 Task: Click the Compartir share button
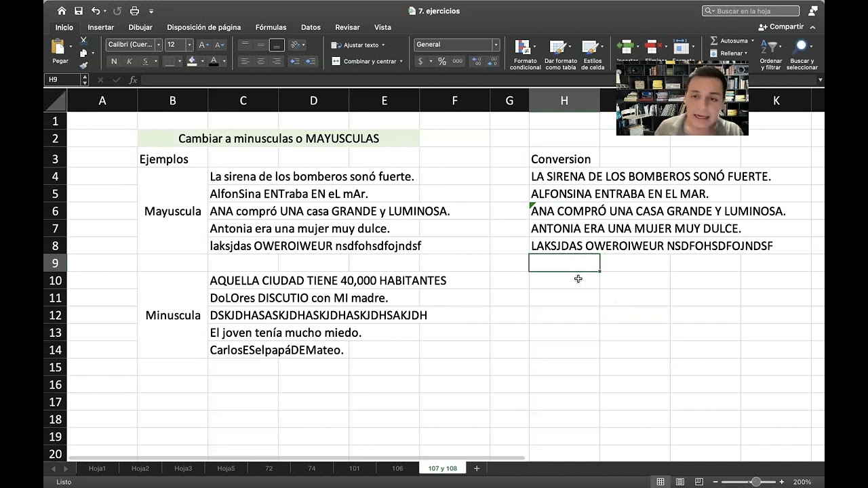(781, 27)
